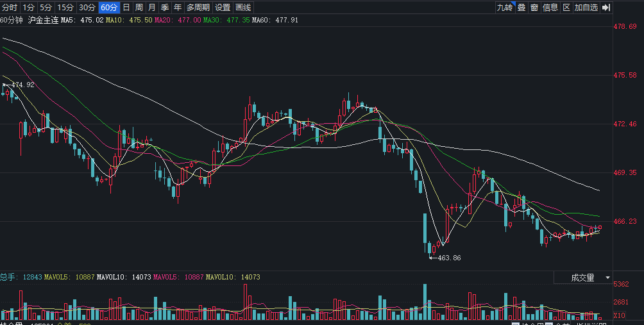The height and width of the screenshot is (325, 644).
Task: Click the 窗 window layout button
Action: (x=534, y=8)
